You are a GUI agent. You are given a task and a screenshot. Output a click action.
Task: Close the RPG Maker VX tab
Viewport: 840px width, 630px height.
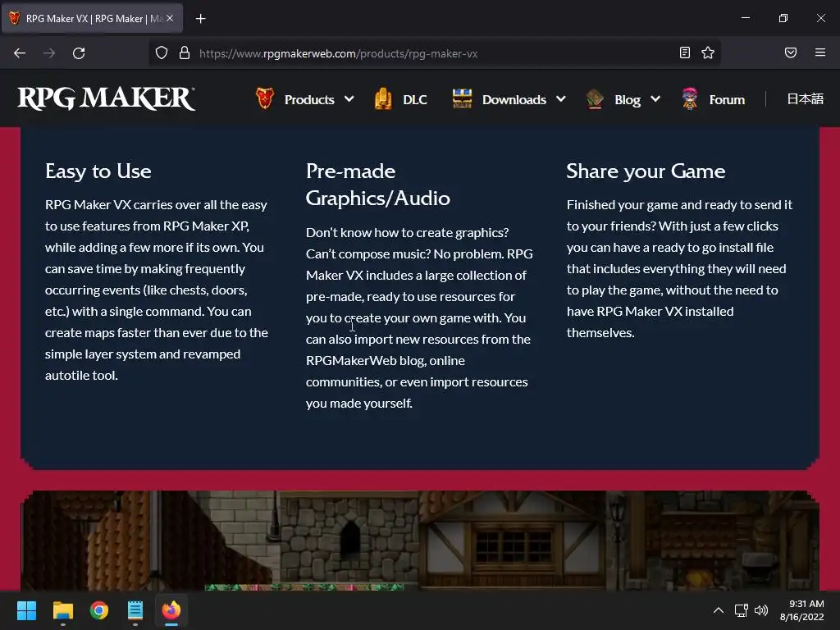click(x=170, y=18)
